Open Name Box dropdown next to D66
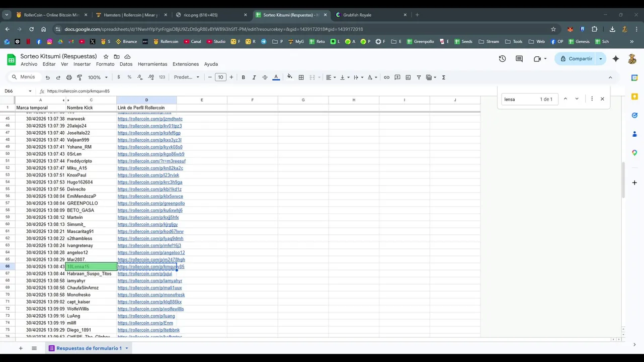 click(x=30, y=91)
